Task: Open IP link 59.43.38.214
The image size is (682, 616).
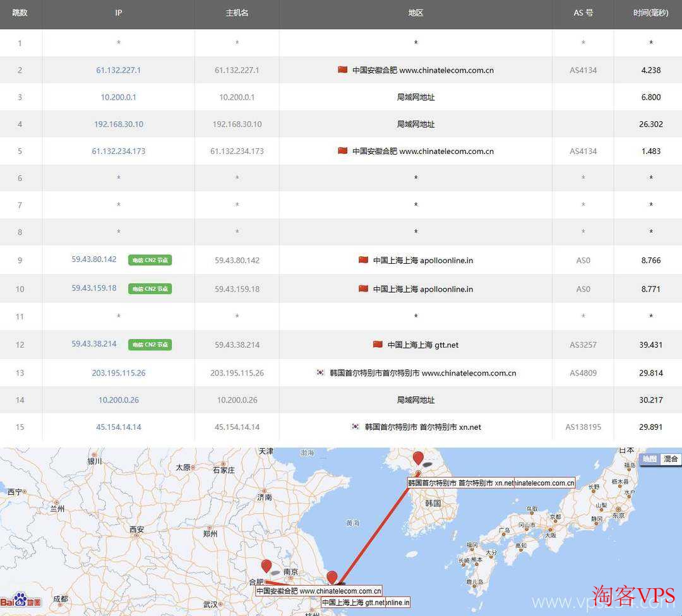Action: 94,344
